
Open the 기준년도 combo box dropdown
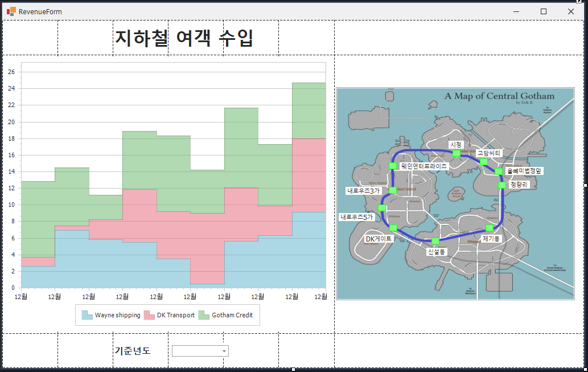point(224,351)
